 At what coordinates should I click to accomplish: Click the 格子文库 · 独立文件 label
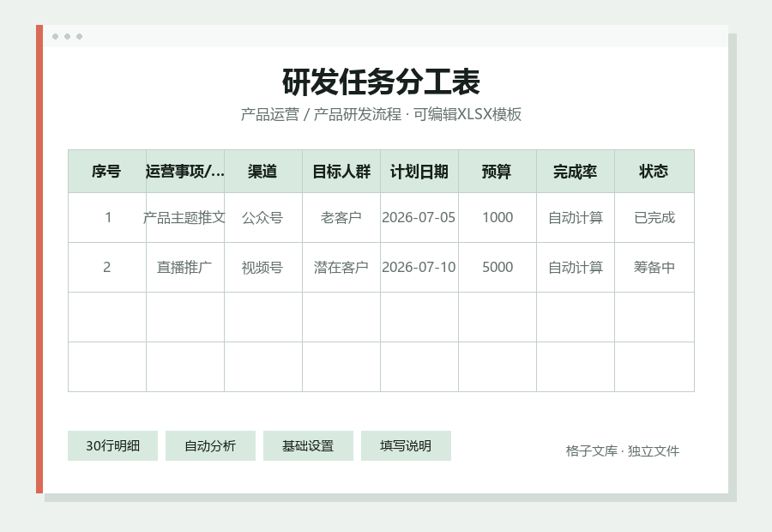coord(623,450)
